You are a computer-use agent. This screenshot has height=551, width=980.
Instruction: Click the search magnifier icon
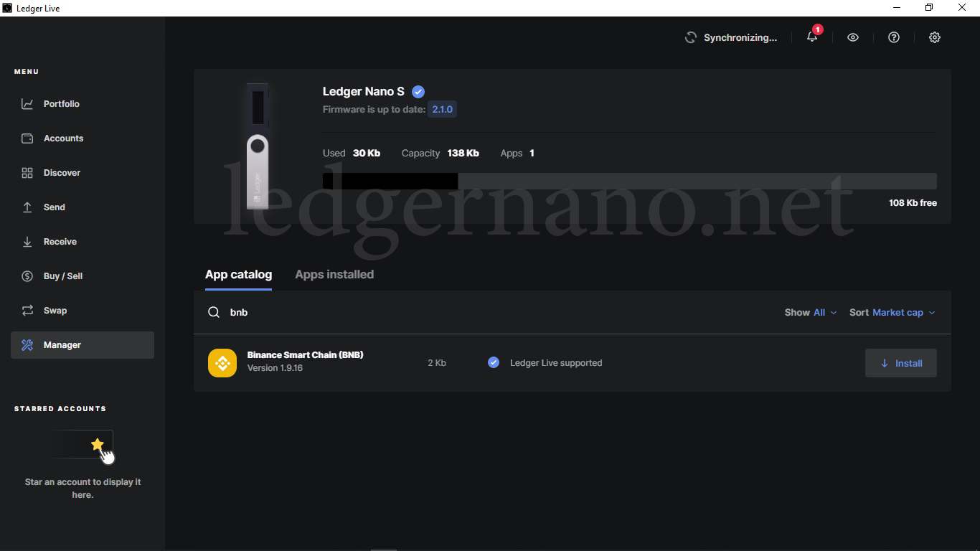pos(214,312)
